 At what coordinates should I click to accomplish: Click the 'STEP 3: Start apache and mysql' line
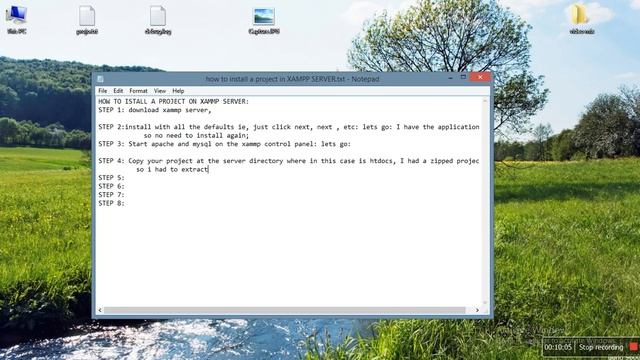pyautogui.click(x=224, y=144)
